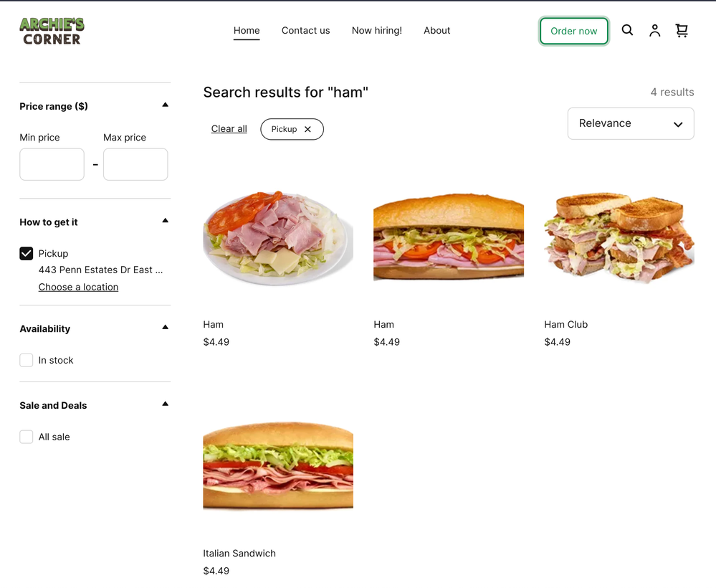The width and height of the screenshot is (716, 588).
Task: Enable the In stock checkbox
Action: [x=27, y=360]
